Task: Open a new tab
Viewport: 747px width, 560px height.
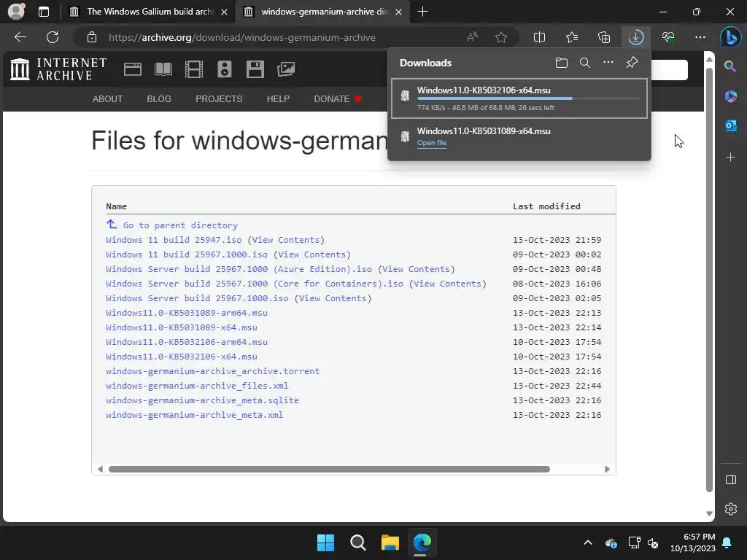Action: 422,12
